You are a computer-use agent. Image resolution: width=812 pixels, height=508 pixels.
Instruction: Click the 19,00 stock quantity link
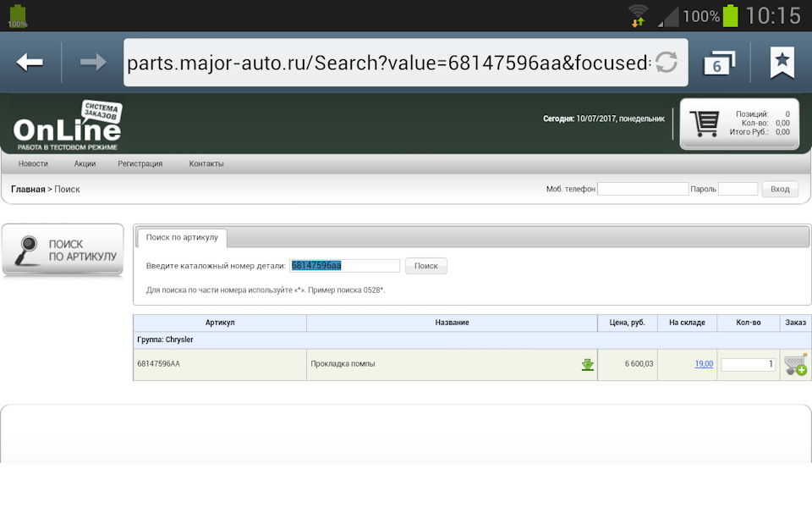(x=704, y=364)
